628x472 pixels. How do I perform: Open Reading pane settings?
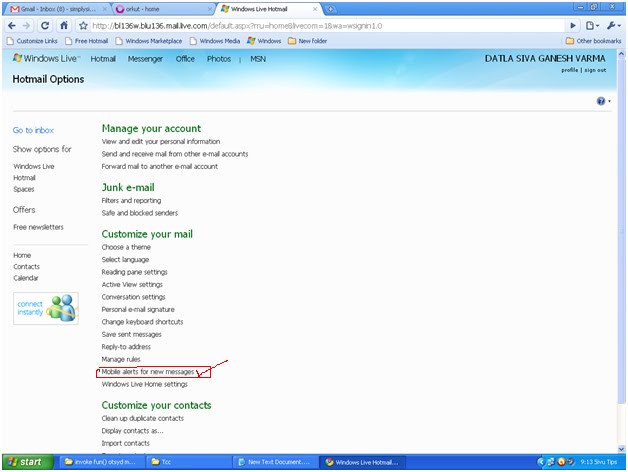(135, 272)
